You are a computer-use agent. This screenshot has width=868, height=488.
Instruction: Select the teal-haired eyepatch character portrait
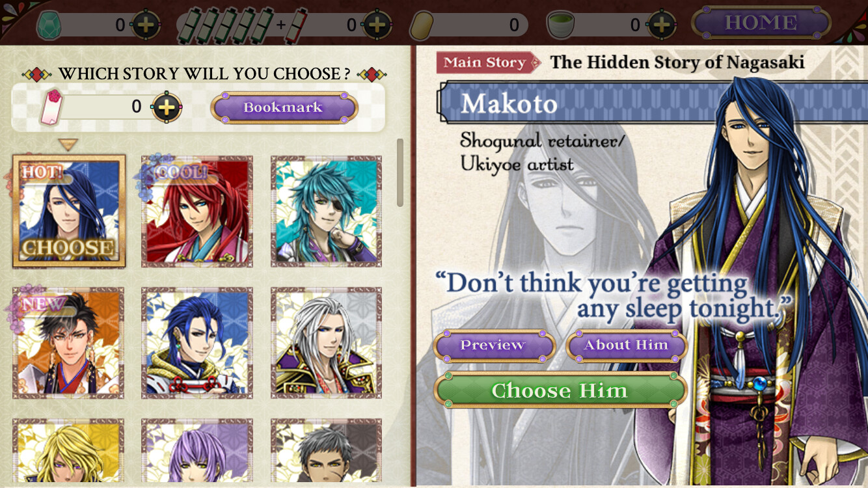tap(326, 211)
